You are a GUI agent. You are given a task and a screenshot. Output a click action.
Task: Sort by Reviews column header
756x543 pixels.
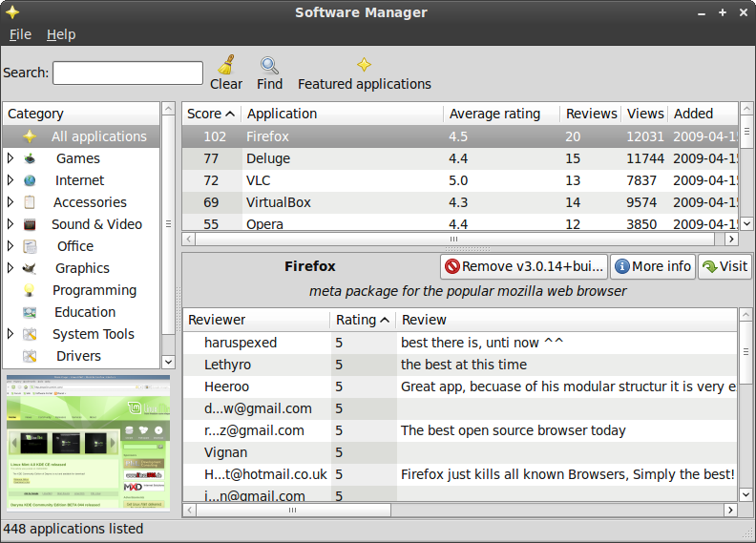pyautogui.click(x=591, y=114)
